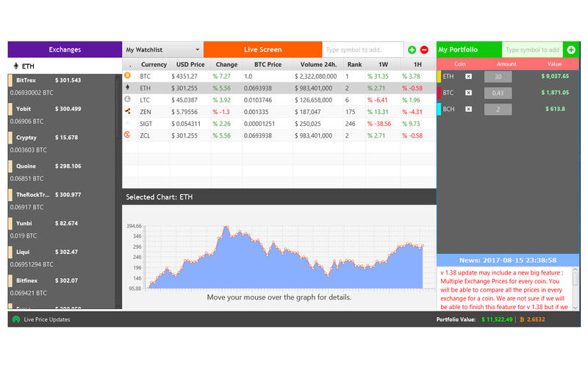588x368 pixels.
Task: Open the My Watchlist dropdown
Action: (162, 50)
